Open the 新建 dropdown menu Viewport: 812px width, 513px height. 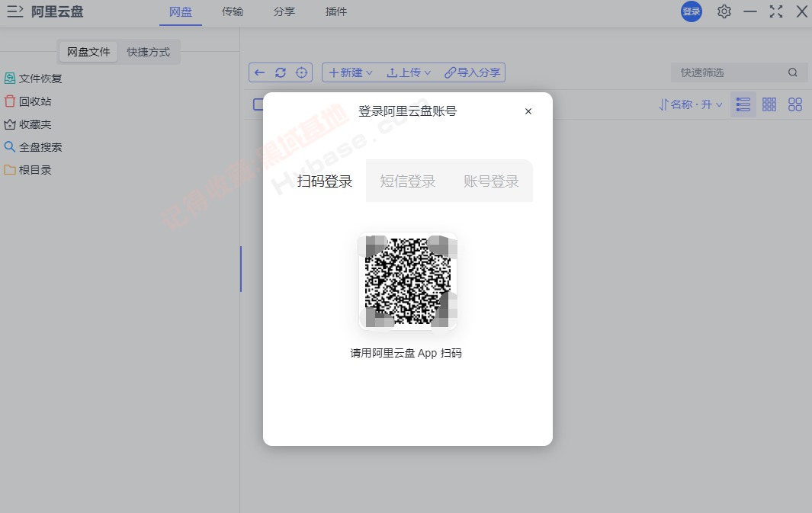point(351,72)
